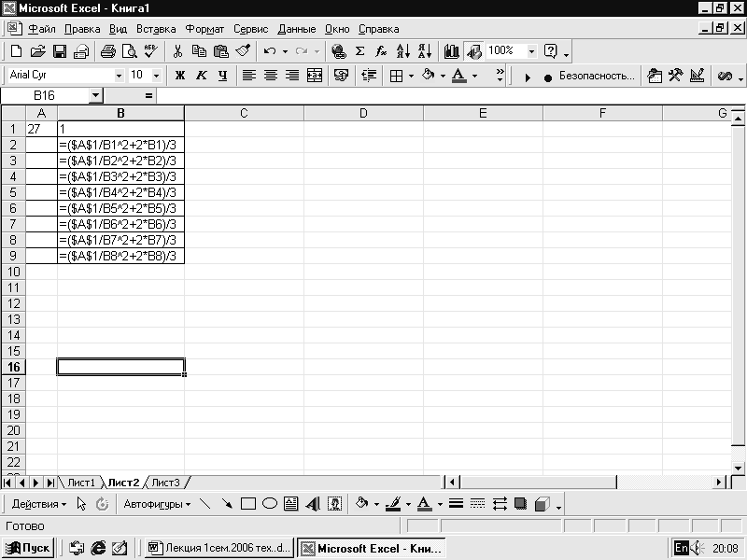Expand the undo history dropdown arrow
747x560 pixels.
pyautogui.click(x=285, y=51)
